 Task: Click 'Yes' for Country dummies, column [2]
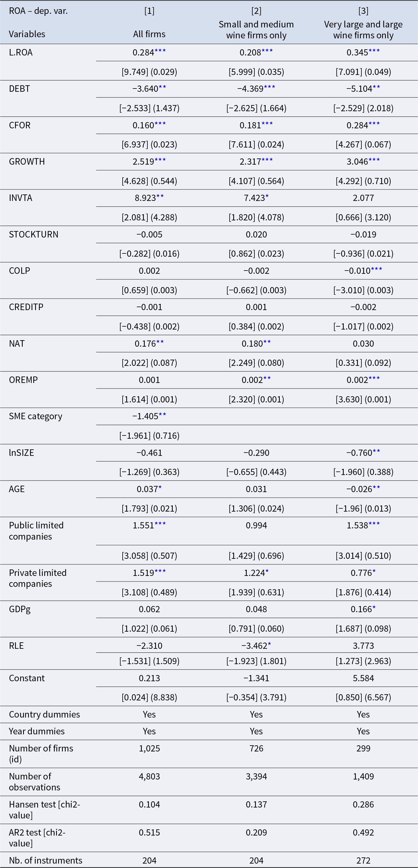point(256,714)
